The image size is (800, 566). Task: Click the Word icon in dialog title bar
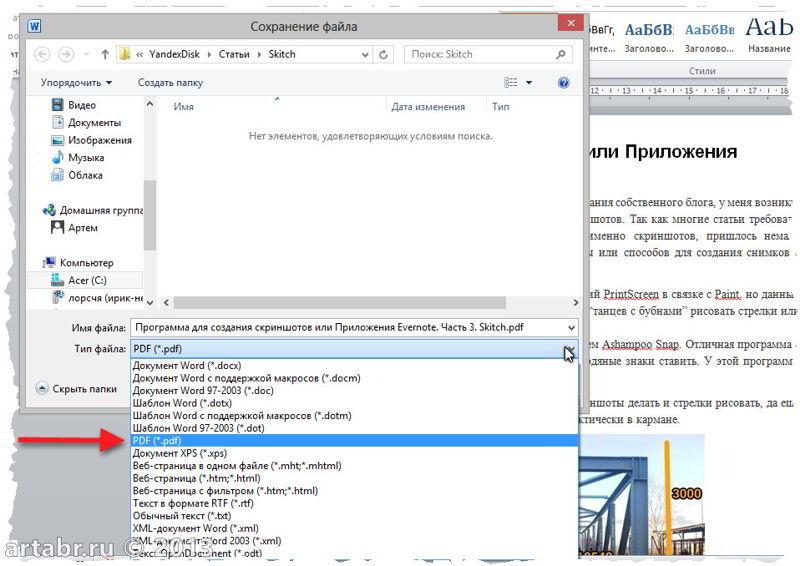[x=35, y=26]
